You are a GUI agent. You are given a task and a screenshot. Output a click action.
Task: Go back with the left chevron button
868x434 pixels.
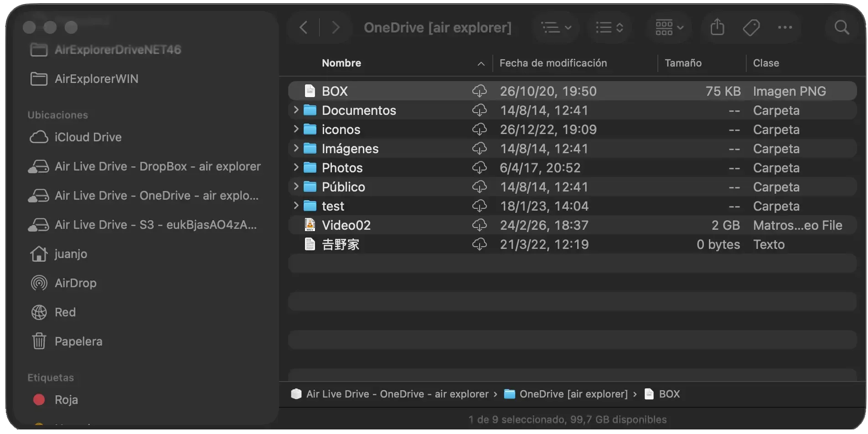tap(304, 28)
